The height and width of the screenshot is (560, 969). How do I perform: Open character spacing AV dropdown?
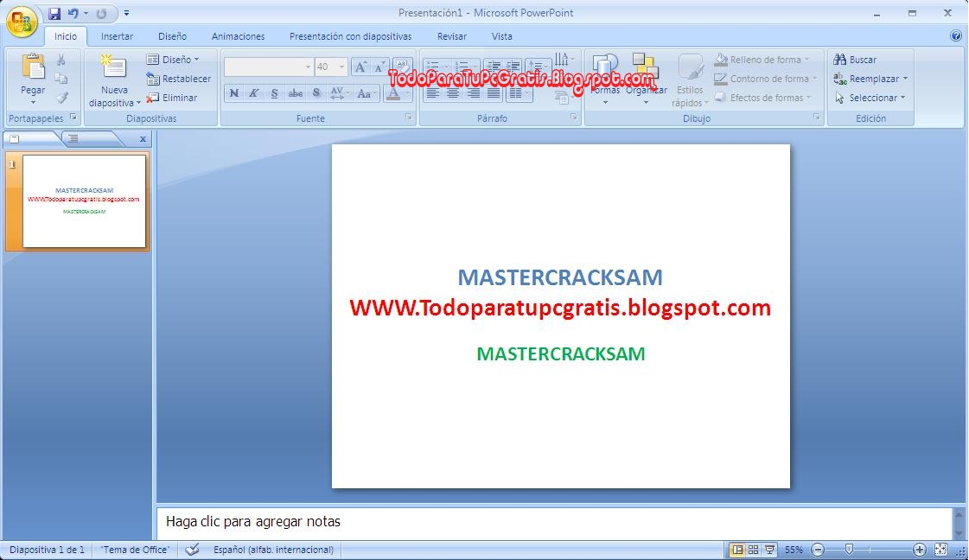pyautogui.click(x=339, y=93)
